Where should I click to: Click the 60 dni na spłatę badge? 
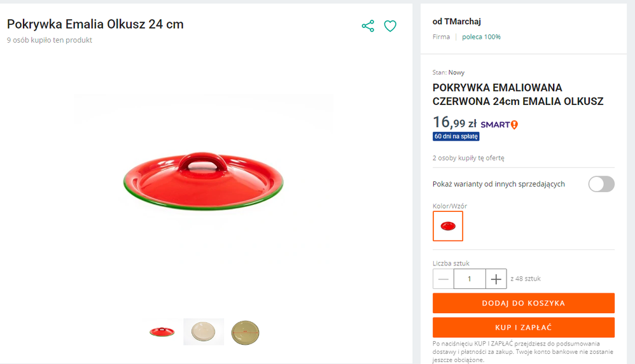(x=456, y=136)
